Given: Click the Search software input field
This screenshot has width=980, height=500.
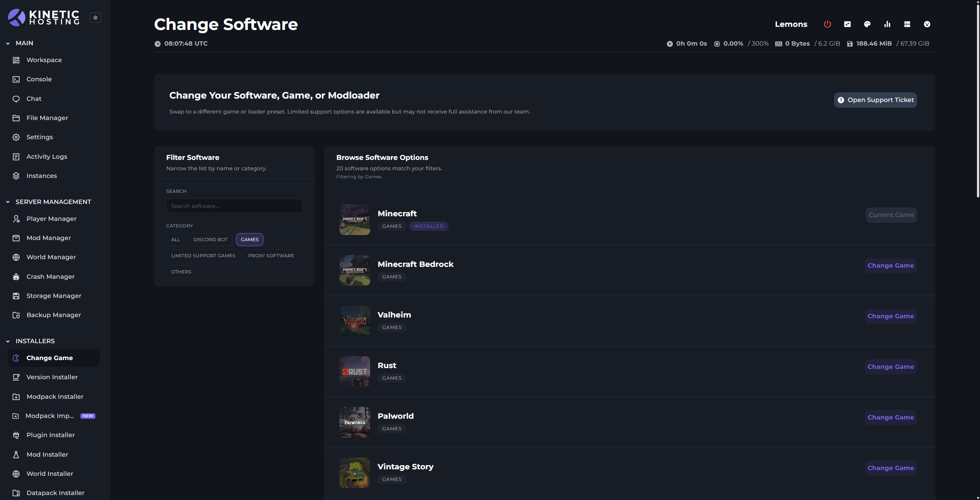Looking at the screenshot, I should coord(234,206).
